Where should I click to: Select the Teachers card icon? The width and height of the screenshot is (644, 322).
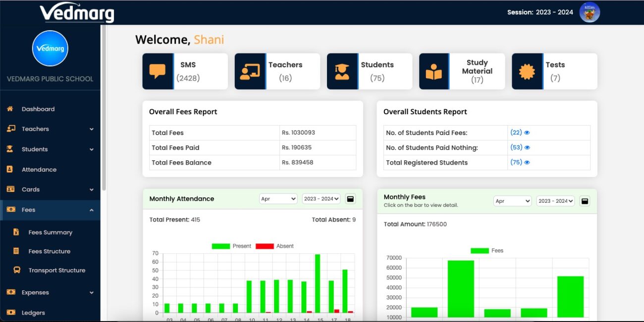click(x=250, y=71)
